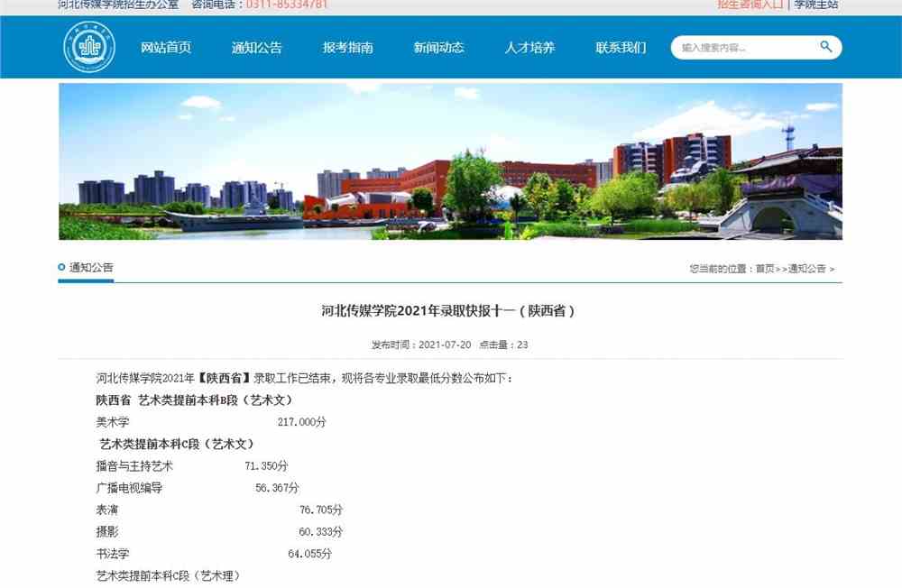Image resolution: width=902 pixels, height=588 pixels.
Task: Click the score 56.367分
Action: (277, 488)
